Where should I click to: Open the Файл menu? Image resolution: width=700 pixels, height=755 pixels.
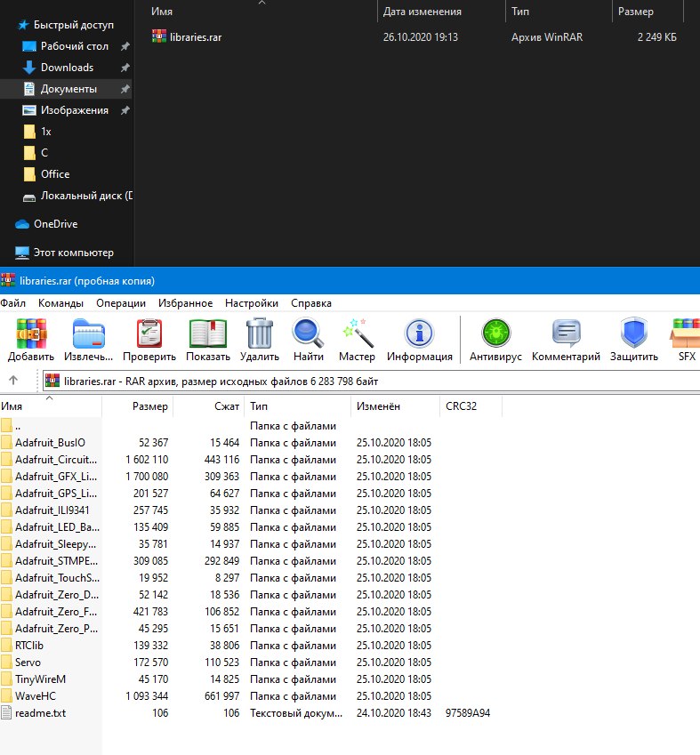(13, 303)
